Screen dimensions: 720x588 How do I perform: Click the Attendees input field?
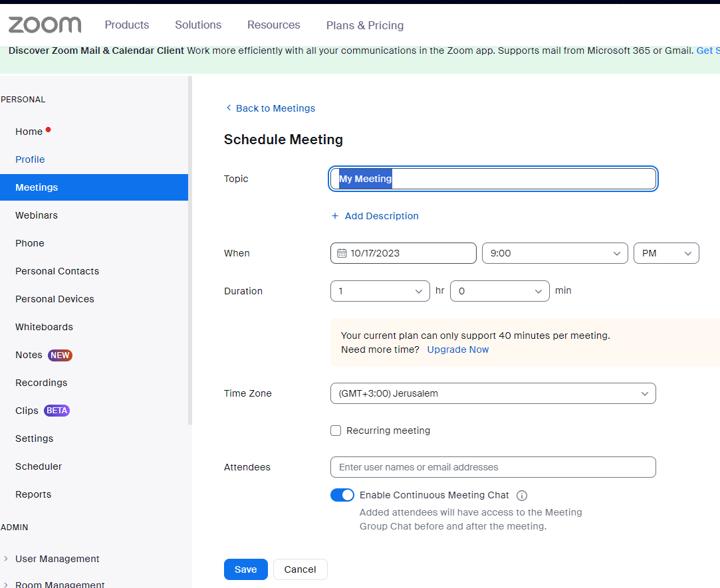pos(493,467)
